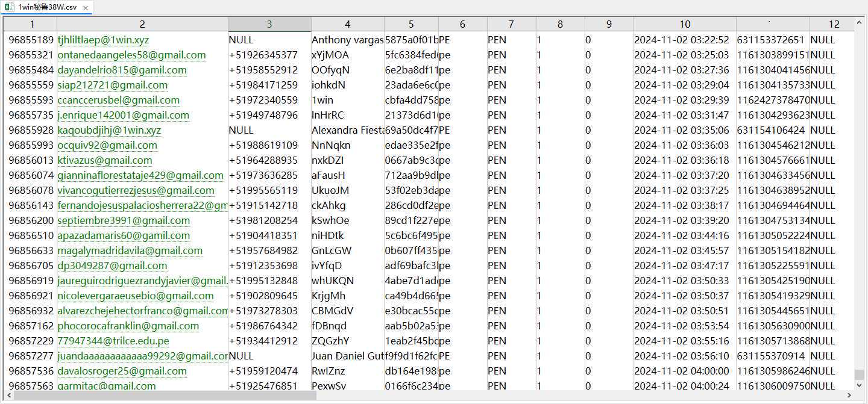Select column header 5
868x404 pixels.
click(x=411, y=24)
